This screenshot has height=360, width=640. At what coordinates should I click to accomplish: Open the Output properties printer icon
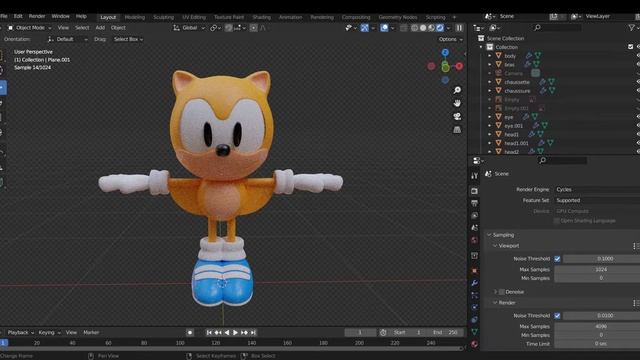474,203
